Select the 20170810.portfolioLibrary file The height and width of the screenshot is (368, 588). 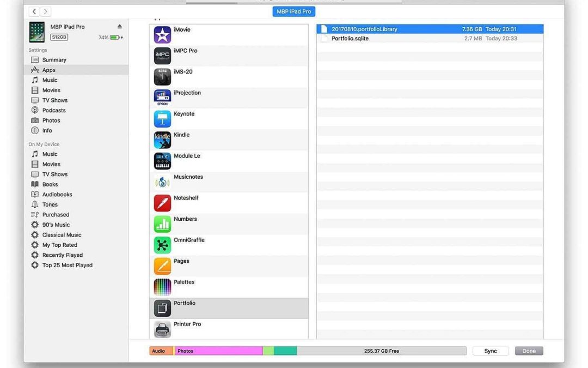pos(364,29)
